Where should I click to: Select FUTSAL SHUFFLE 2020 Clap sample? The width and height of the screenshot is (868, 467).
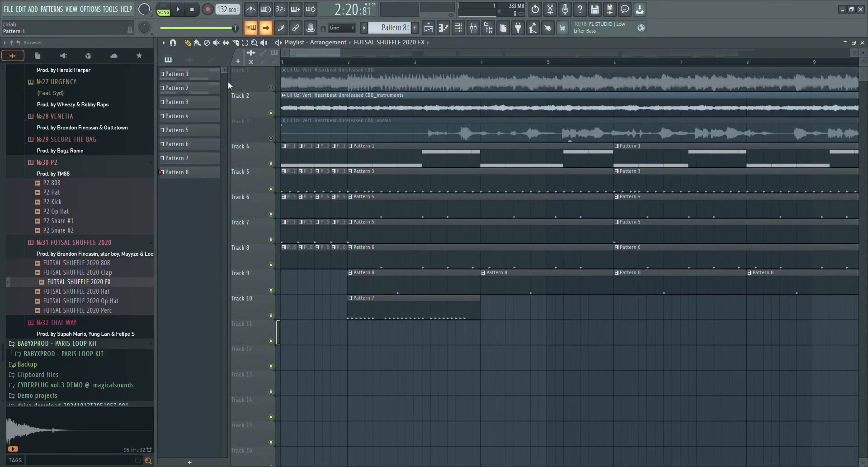[77, 272]
